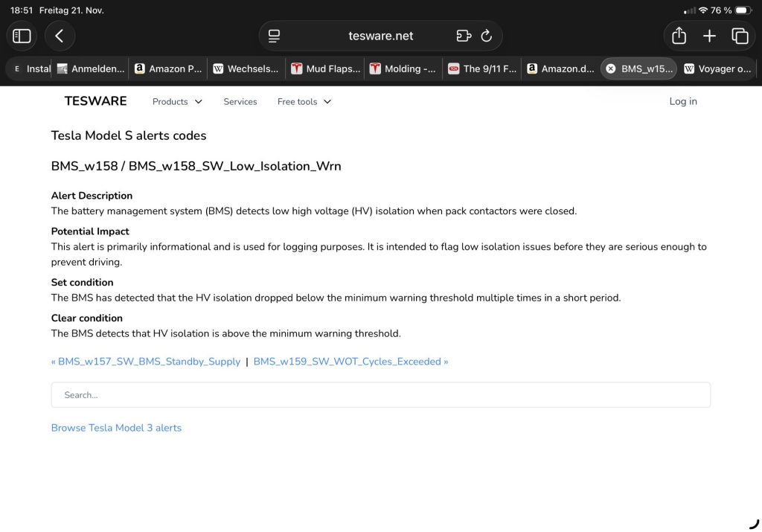The height and width of the screenshot is (532, 762).
Task: Open the extensions icon in address bar
Action: click(x=464, y=36)
